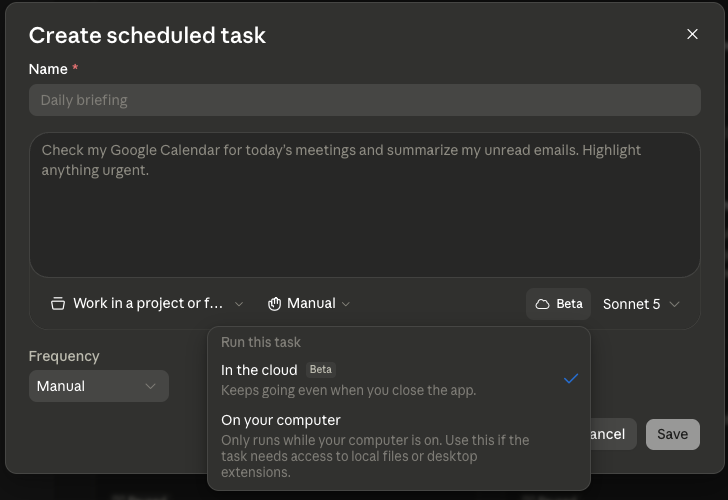This screenshot has height=500, width=728.
Task: Click the hand icon beside Manual
Action: [274, 304]
